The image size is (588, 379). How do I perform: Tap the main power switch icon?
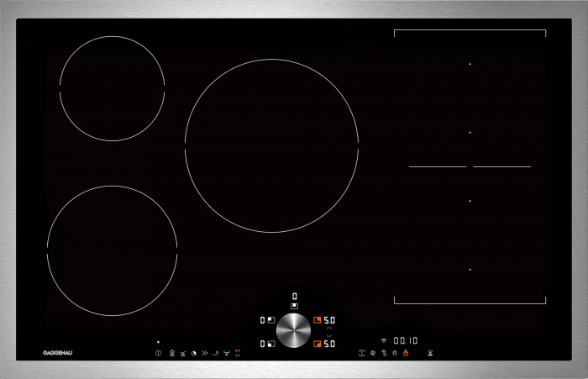pos(158,353)
